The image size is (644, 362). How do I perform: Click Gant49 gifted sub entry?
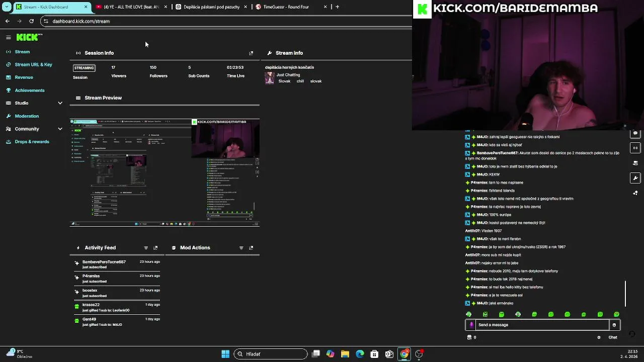point(117,322)
